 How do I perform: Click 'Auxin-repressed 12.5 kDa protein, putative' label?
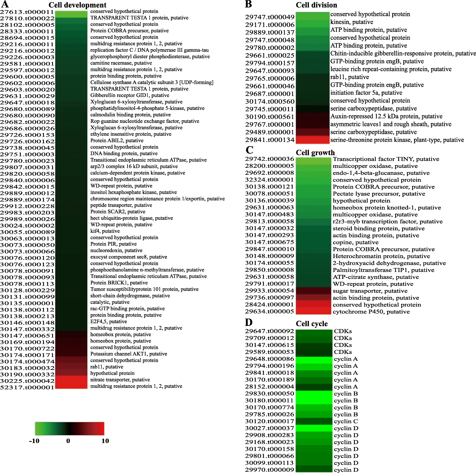tap(386, 116)
